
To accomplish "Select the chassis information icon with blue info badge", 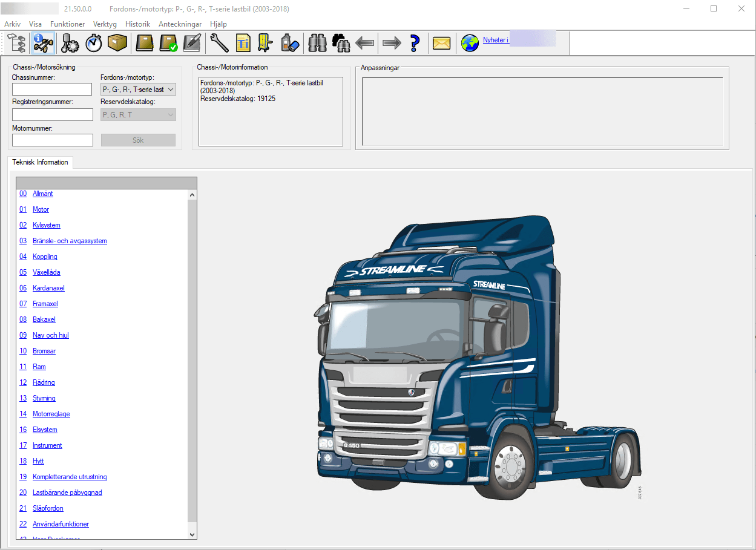I will pyautogui.click(x=43, y=43).
